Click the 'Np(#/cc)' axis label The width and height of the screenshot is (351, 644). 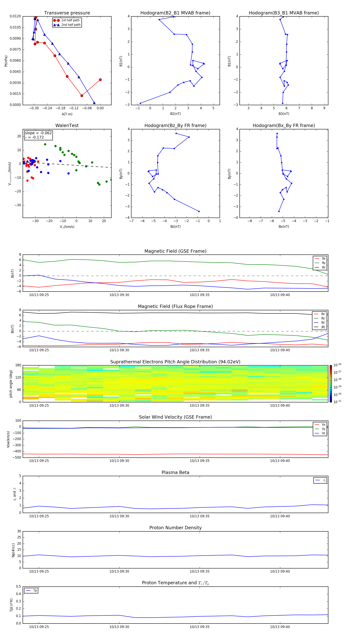coord(13,550)
